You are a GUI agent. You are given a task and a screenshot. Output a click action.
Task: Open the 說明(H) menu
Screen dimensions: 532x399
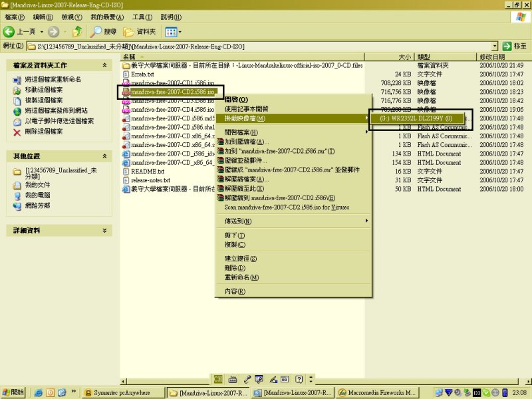pyautogui.click(x=171, y=17)
